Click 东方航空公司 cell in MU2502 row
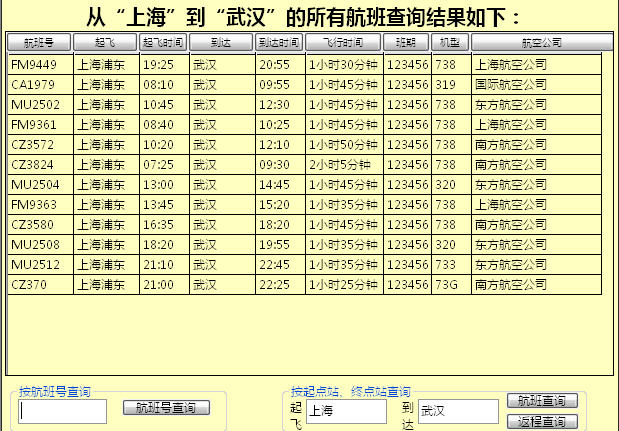This screenshot has width=619, height=431. click(536, 105)
